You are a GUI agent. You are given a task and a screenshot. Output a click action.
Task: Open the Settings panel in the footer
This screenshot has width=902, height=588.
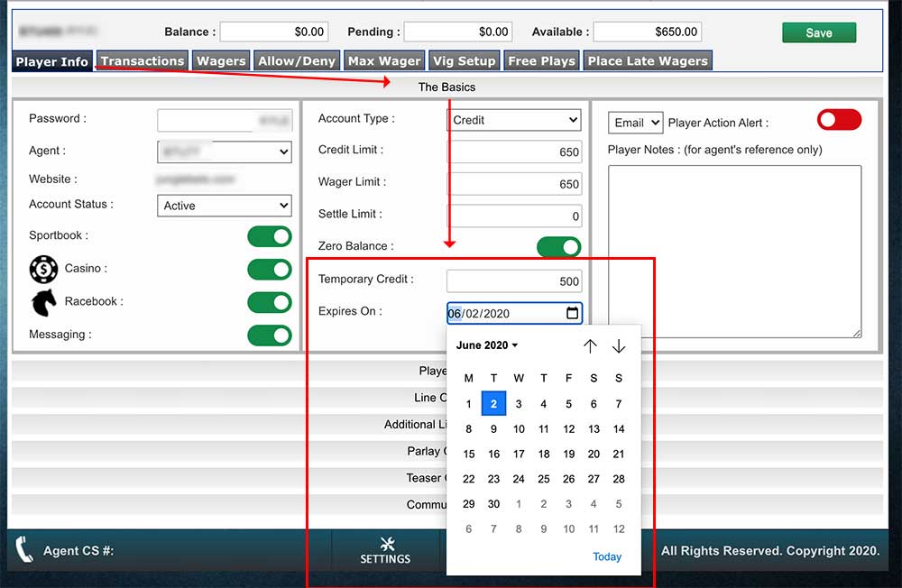(386, 551)
